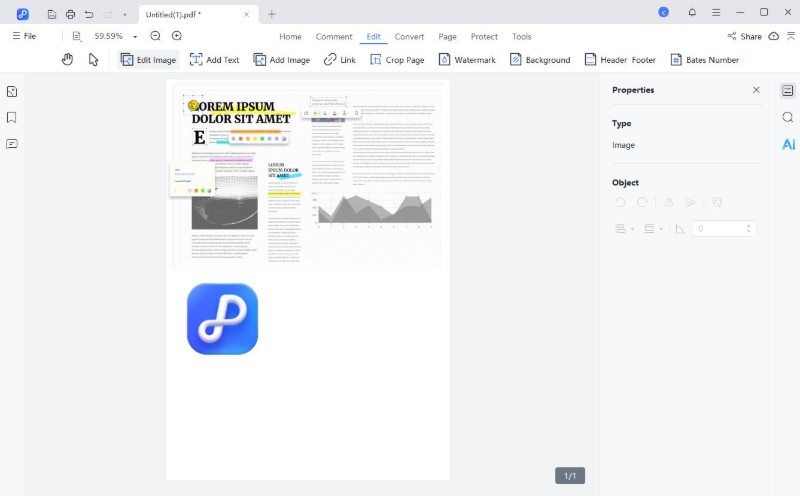This screenshot has width=800, height=496.
Task: Select the arrow Select tool
Action: [x=93, y=60]
